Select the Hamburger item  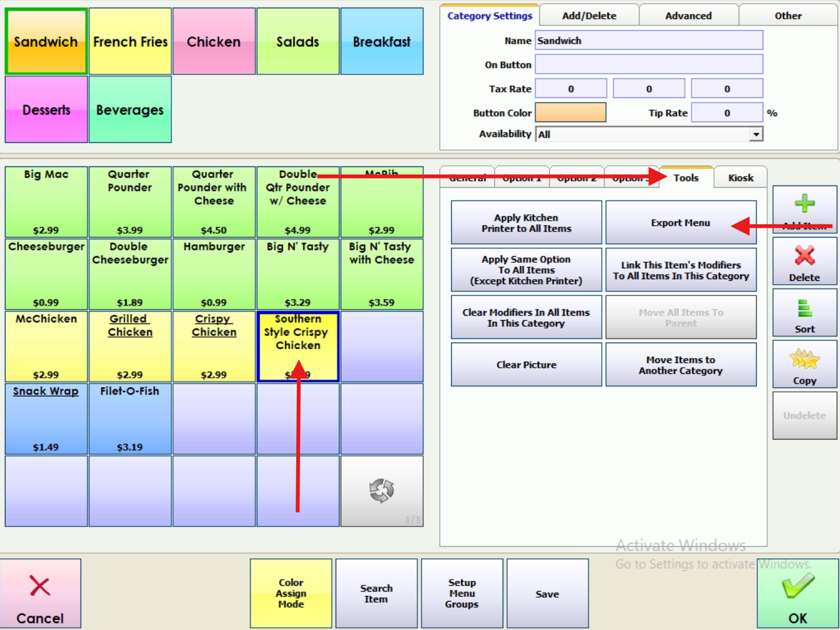tap(214, 274)
